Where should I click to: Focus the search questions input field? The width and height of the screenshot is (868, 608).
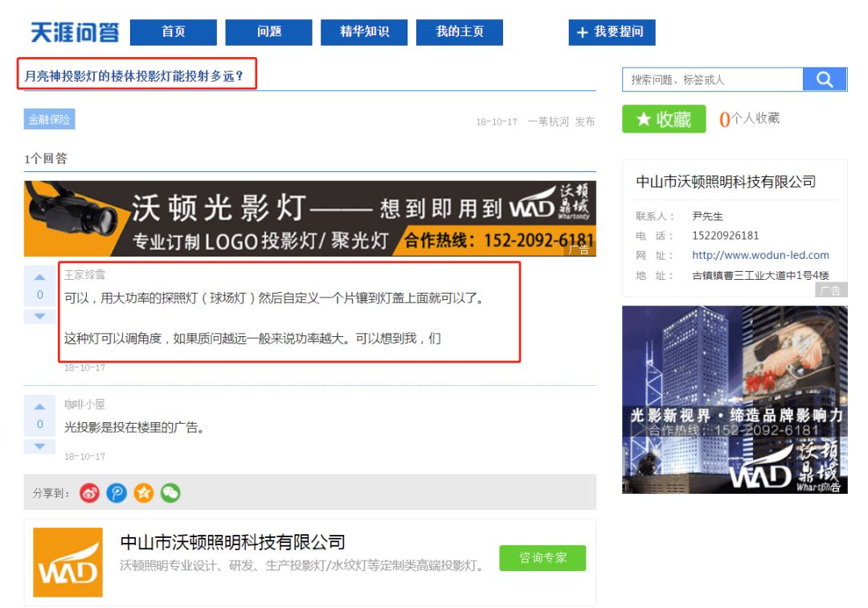712,80
